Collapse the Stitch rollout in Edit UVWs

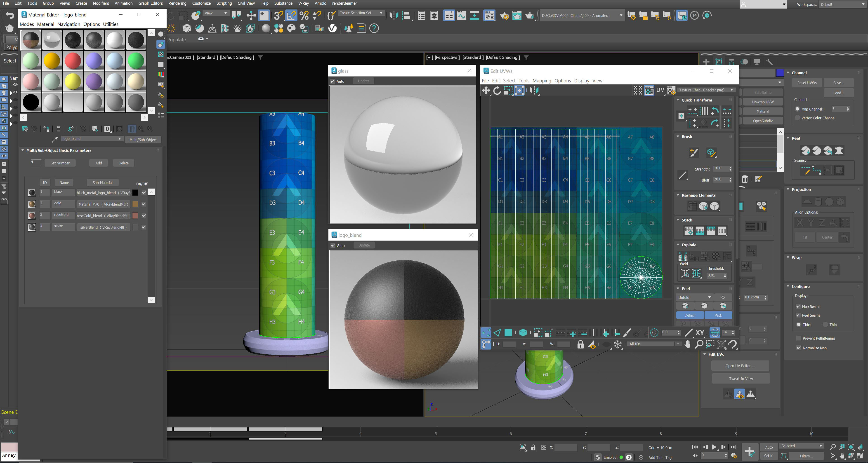click(678, 220)
